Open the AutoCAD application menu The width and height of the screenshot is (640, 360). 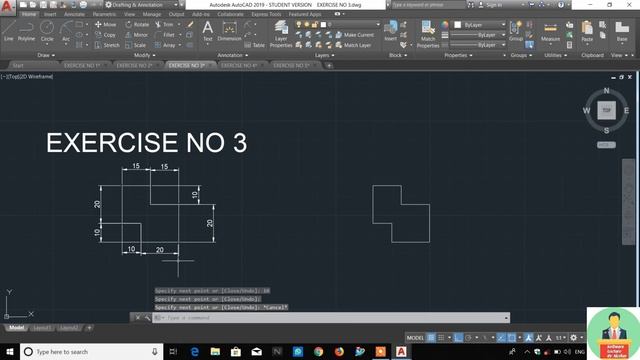(7, 7)
